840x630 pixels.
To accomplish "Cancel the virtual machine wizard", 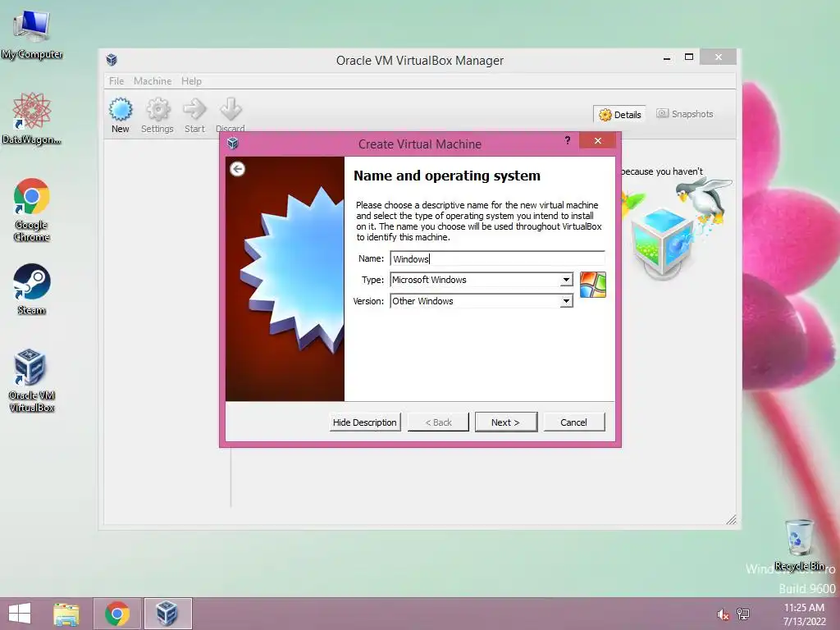I will (573, 422).
